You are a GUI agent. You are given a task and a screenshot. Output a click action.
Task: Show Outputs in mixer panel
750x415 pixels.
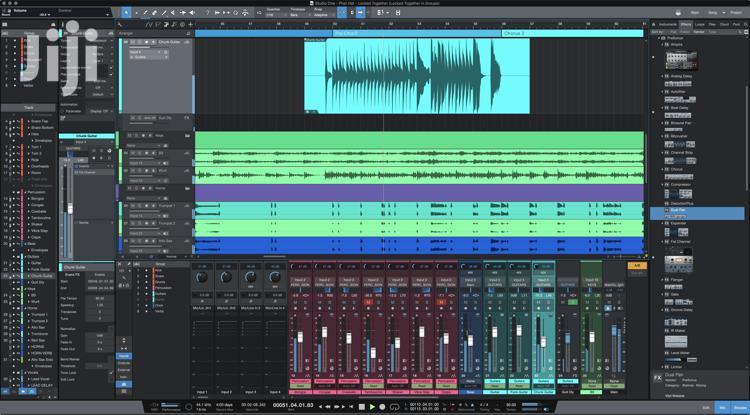click(x=124, y=363)
